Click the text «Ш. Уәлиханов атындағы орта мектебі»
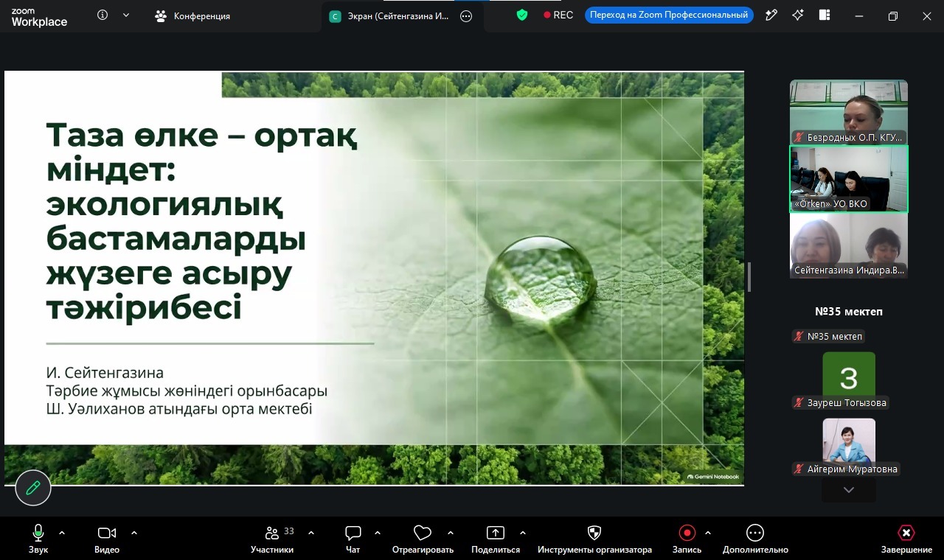944x560 pixels. click(179, 409)
